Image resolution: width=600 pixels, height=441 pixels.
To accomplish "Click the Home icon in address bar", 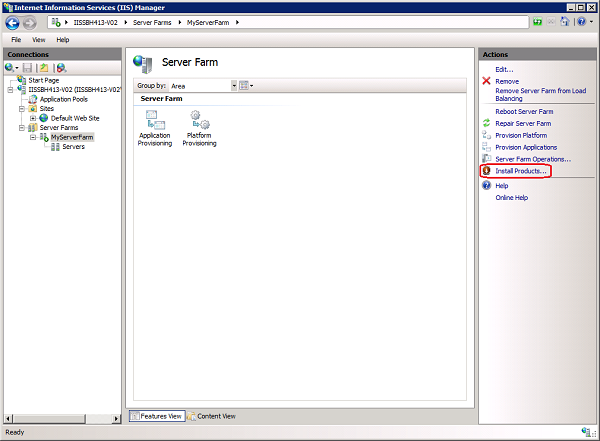I will pyautogui.click(x=565, y=21).
